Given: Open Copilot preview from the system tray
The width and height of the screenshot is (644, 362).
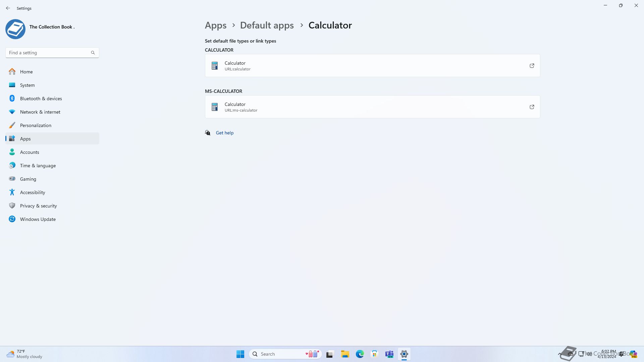Looking at the screenshot, I should [x=633, y=354].
